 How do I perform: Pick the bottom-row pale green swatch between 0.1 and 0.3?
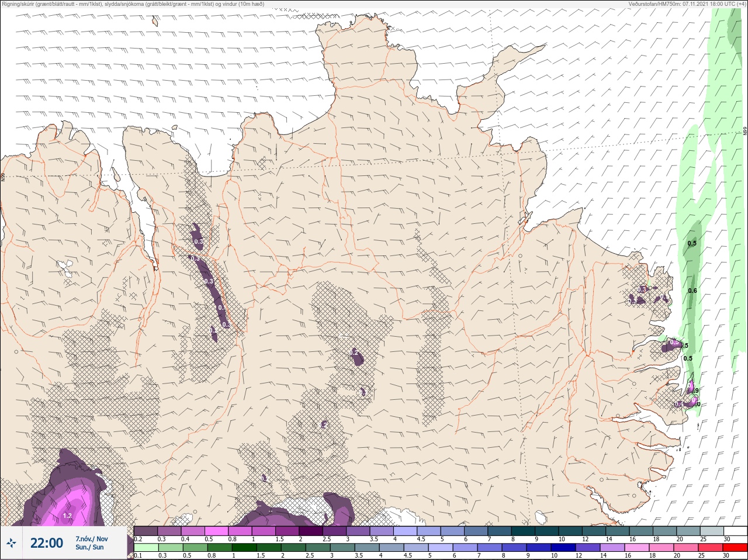point(146,547)
